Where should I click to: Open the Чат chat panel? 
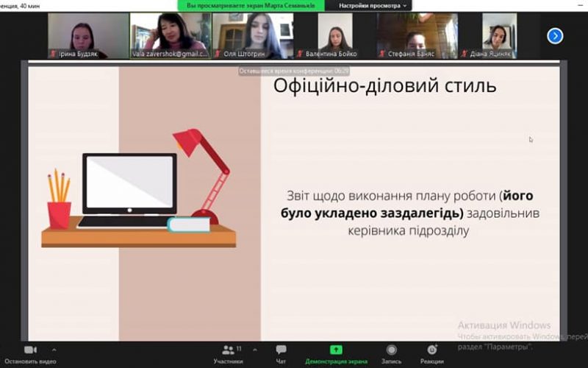point(281,353)
